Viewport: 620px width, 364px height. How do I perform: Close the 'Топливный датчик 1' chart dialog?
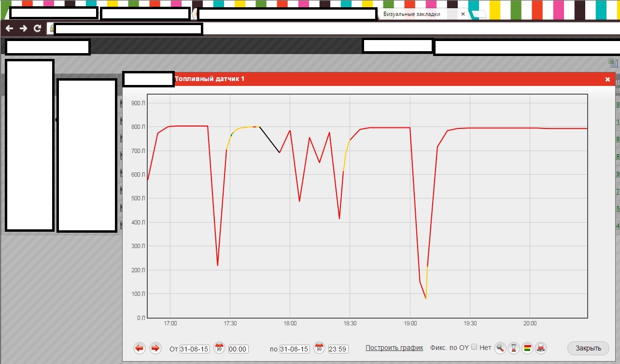point(607,79)
